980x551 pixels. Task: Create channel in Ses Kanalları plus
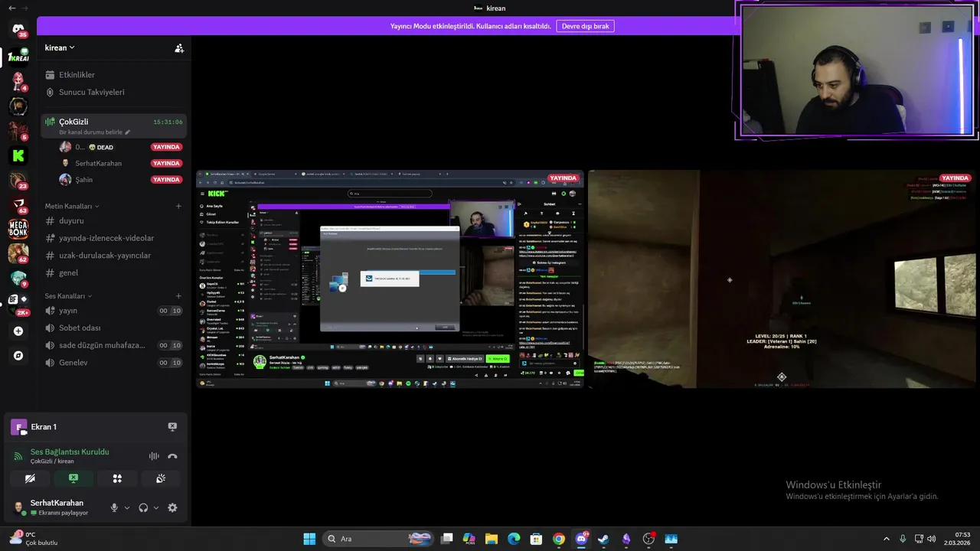(178, 296)
